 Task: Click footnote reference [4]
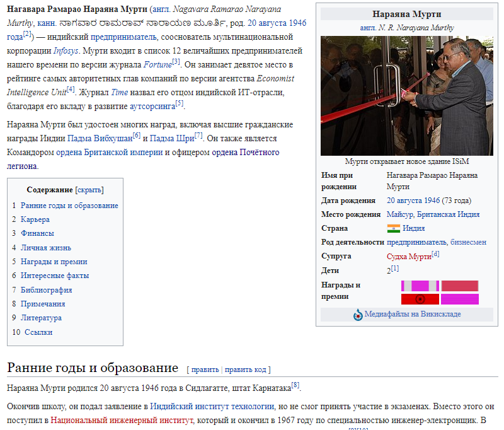pos(71,89)
